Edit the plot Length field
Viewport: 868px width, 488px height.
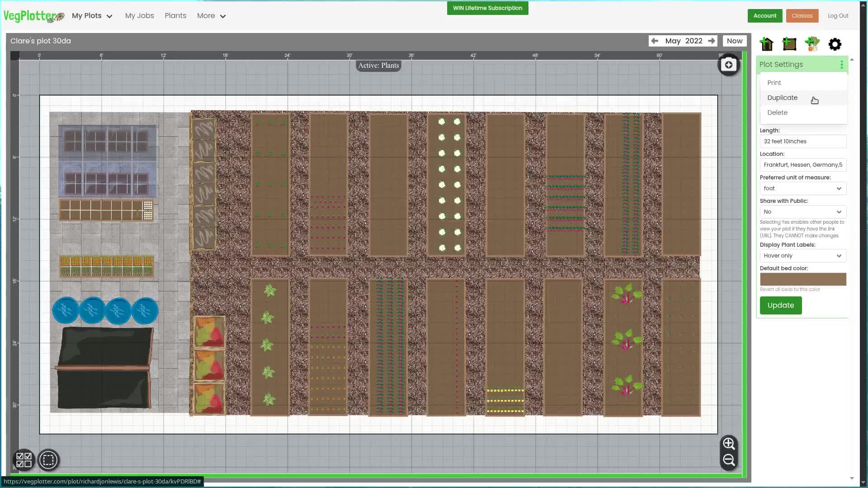pyautogui.click(x=802, y=141)
